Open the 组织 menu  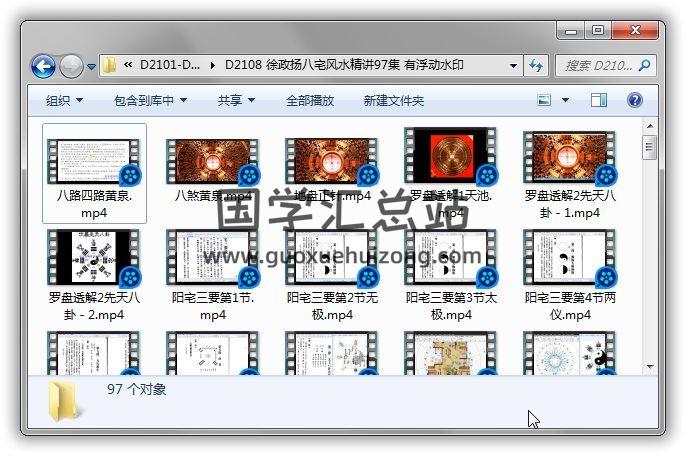[x=64, y=101]
